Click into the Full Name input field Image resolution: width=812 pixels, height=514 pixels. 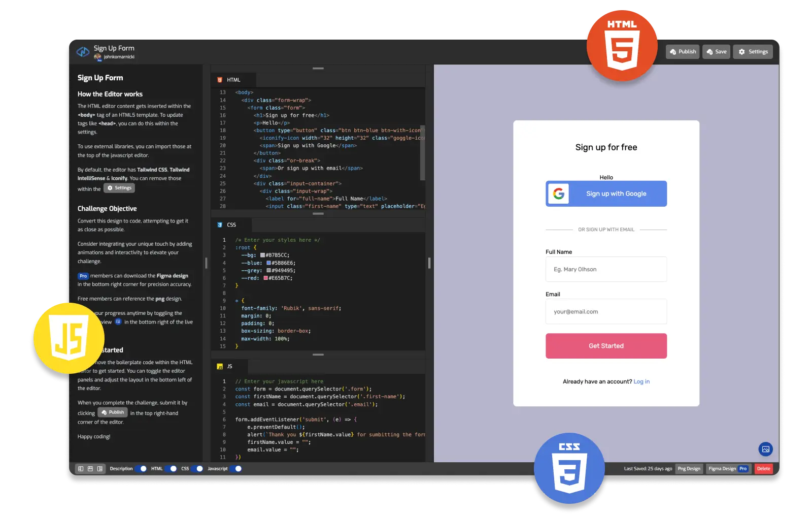[x=606, y=269]
